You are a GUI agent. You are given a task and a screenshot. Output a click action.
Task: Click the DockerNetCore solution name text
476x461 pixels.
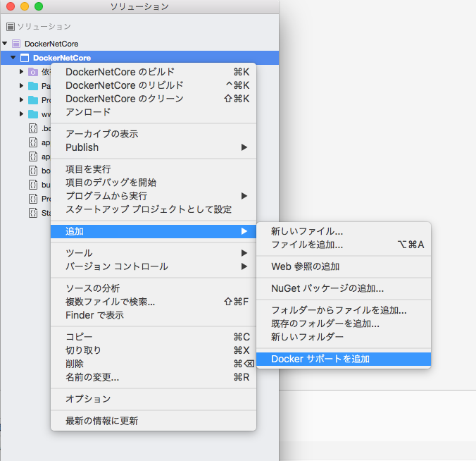[x=51, y=44]
